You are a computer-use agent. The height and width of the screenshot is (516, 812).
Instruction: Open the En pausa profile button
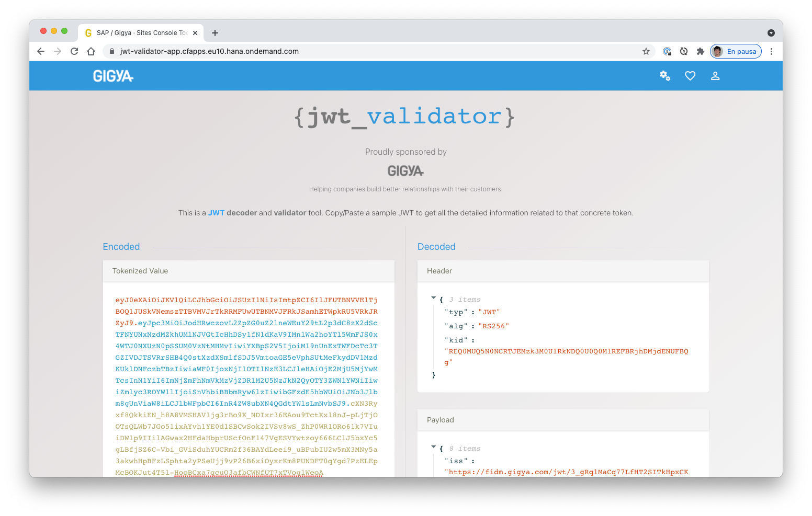(x=736, y=51)
